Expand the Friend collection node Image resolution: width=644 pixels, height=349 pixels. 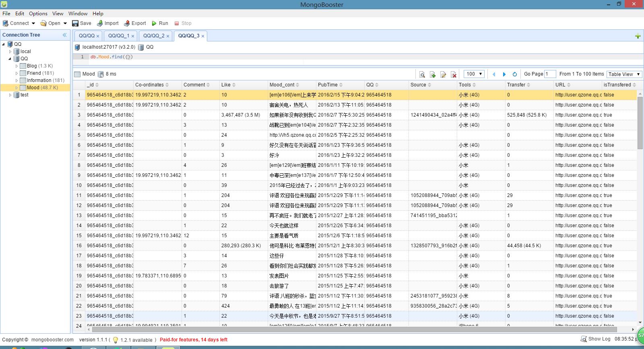pyautogui.click(x=17, y=73)
